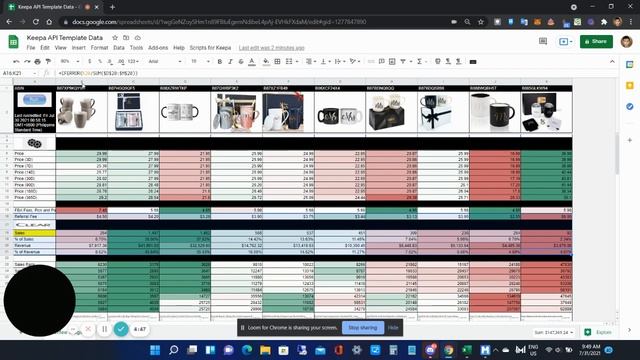This screenshot has height=360, width=640.
Task: Open the Keep side panel
Action: click(629, 85)
